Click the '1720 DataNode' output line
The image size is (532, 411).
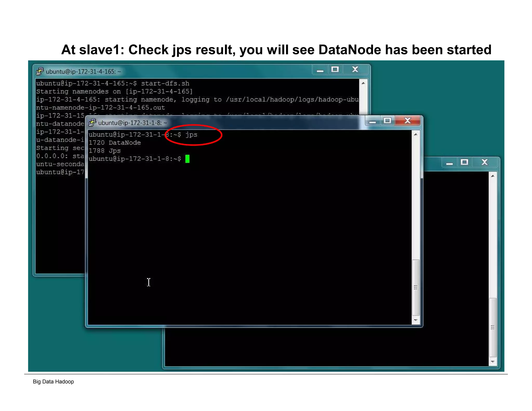(115, 143)
